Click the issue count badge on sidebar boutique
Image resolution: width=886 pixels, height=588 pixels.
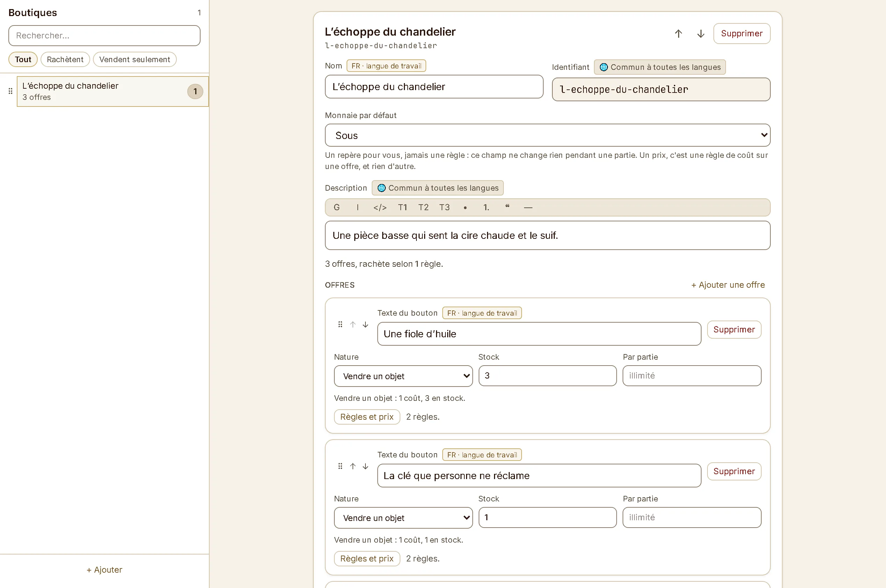coord(195,91)
